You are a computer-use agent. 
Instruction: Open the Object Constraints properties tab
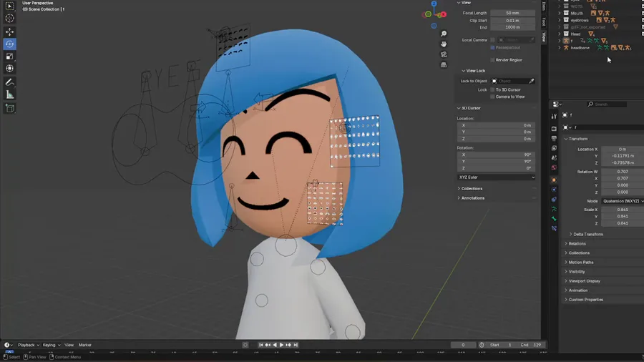tap(554, 200)
